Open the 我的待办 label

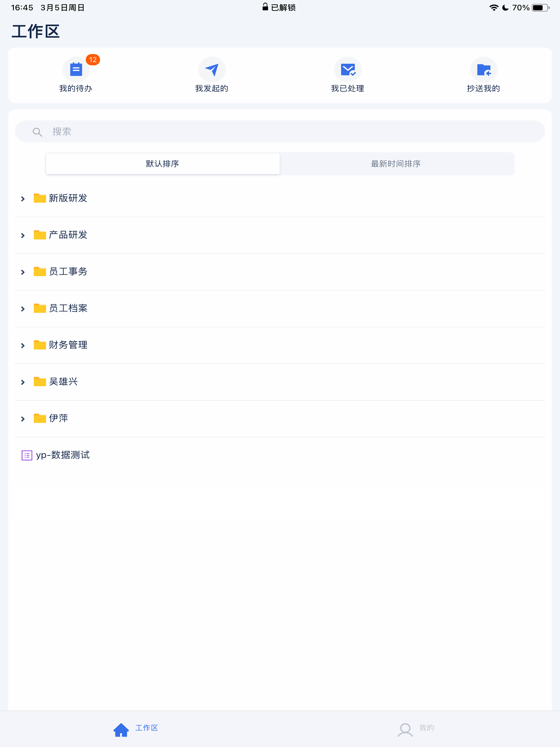click(x=76, y=89)
